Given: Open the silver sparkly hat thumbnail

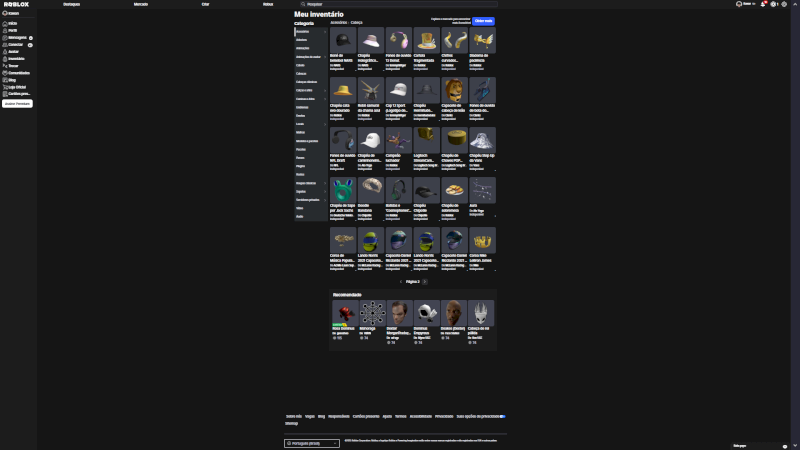Looking at the screenshot, I should tap(482, 140).
